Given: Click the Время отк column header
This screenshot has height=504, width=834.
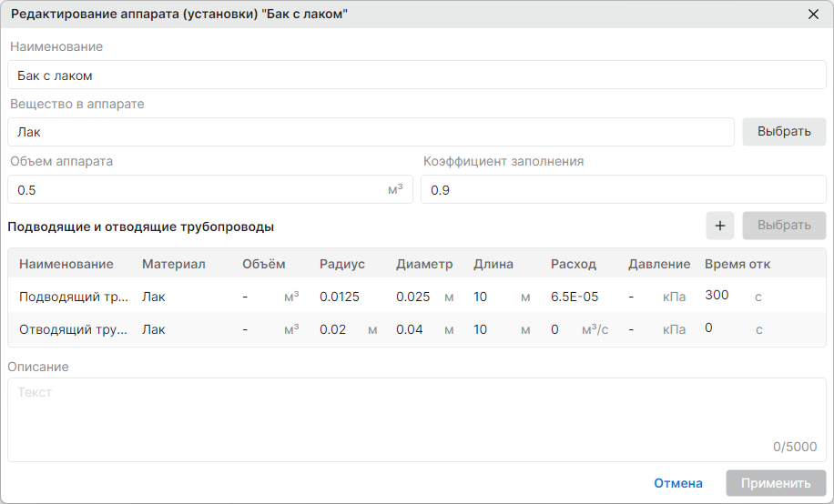Looking at the screenshot, I should click(x=737, y=264).
